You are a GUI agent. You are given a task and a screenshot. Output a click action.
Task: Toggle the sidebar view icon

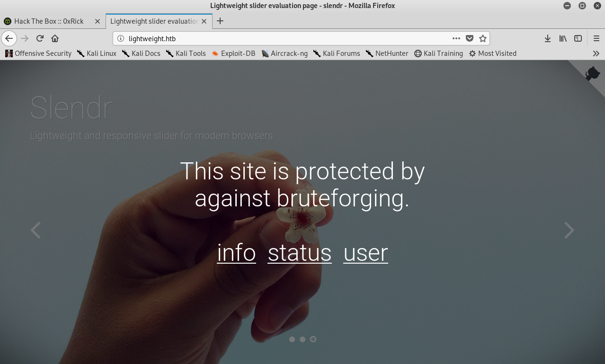(x=578, y=38)
